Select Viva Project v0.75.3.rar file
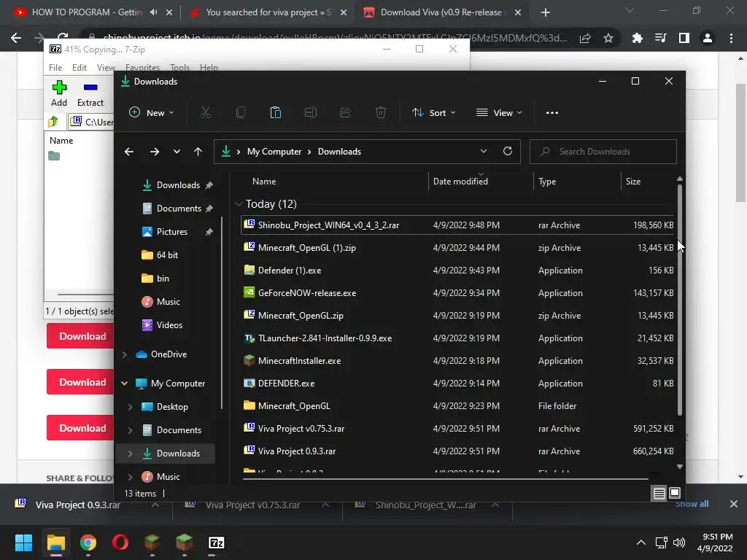747x560 pixels. pos(457,429)
